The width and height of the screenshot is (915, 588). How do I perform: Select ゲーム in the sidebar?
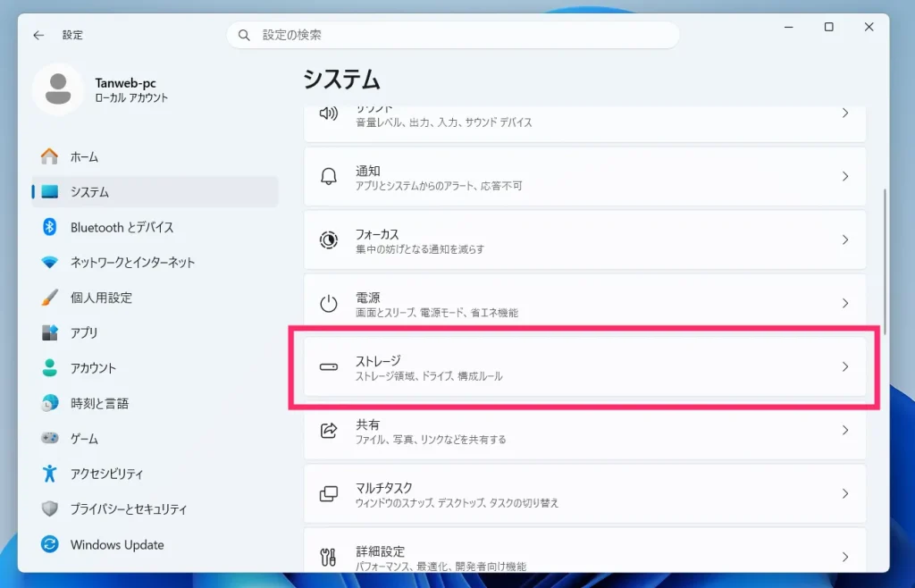click(155, 438)
